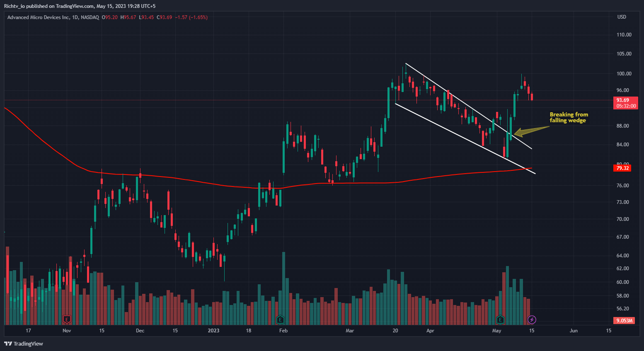Click the 105.00 price axis label
Screen dimensions: 644x351
pos(624,54)
